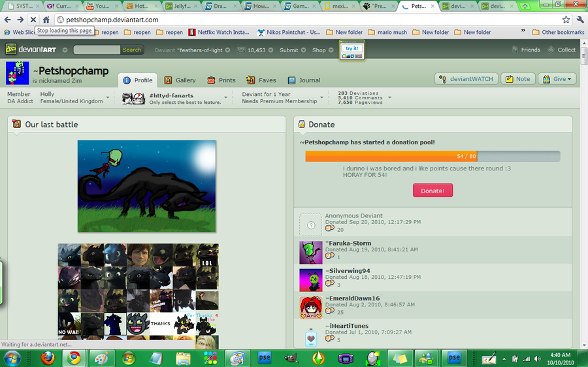588x367 pixels.
Task: Open the Prints tab
Action: click(x=221, y=80)
